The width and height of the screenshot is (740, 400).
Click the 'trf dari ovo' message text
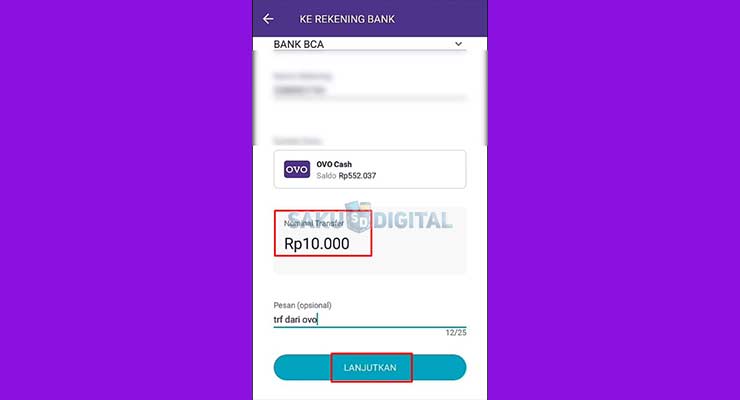(295, 319)
